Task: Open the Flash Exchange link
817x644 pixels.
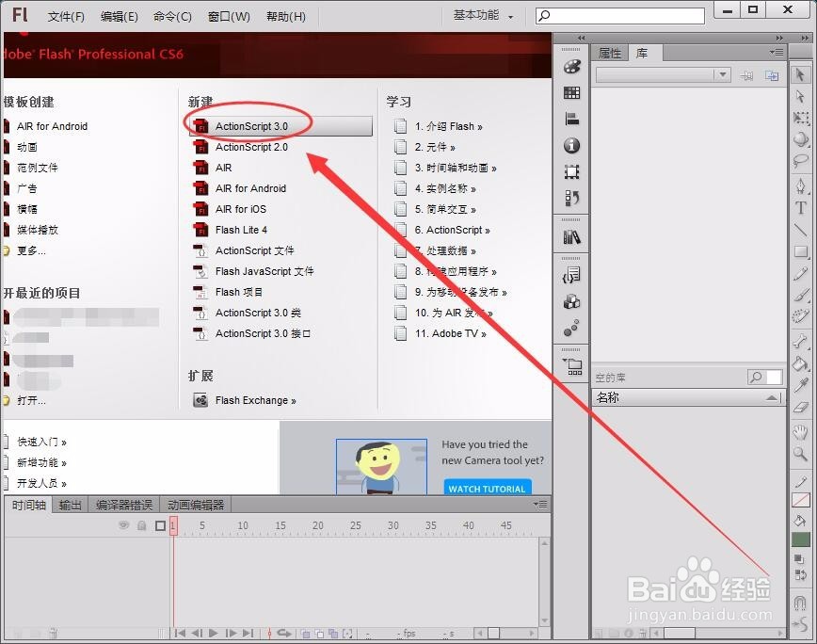Action: click(x=255, y=401)
